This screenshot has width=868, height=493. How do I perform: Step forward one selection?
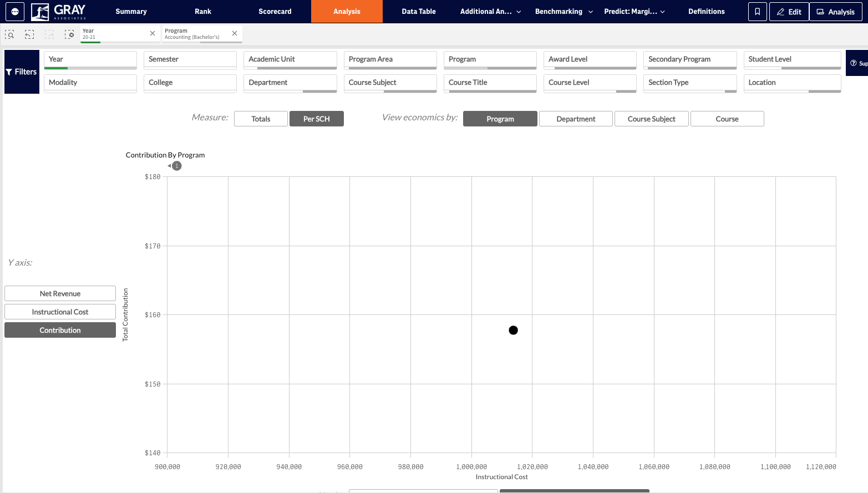click(49, 34)
